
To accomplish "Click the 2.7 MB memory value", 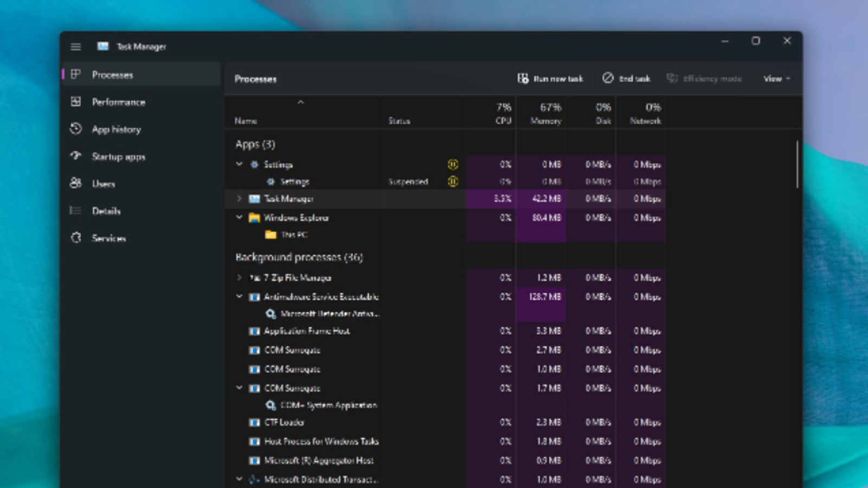I will pyautogui.click(x=548, y=350).
